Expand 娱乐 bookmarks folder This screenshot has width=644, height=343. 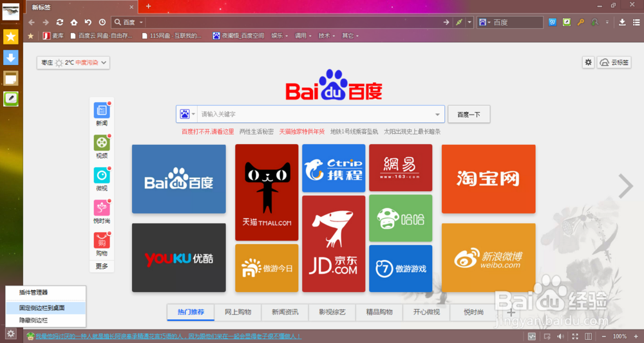[x=279, y=35]
